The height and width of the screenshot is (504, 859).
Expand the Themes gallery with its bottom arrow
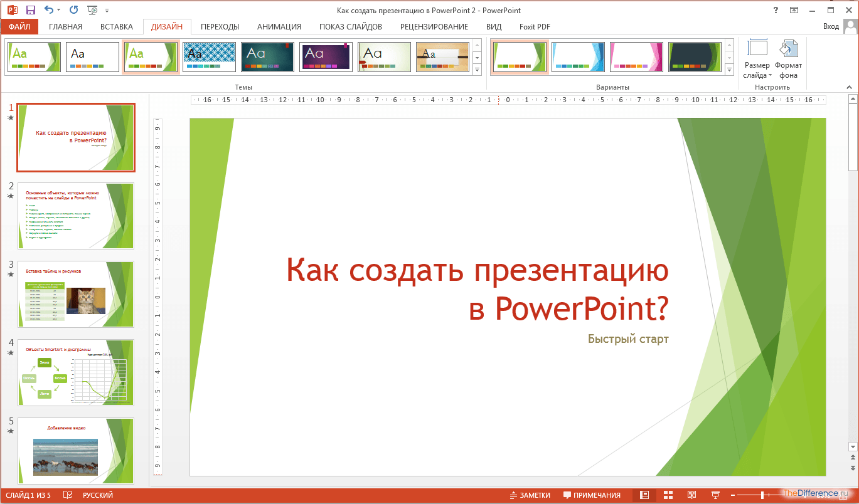tap(477, 70)
